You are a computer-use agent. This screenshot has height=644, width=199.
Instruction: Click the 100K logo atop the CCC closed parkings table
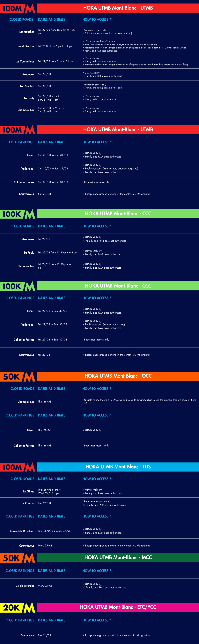[x=17, y=286]
